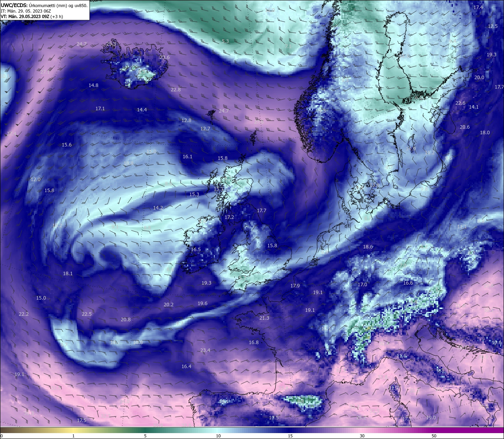
Task: Click the 18.1 value in the Atlantic
Action: (x=68, y=273)
